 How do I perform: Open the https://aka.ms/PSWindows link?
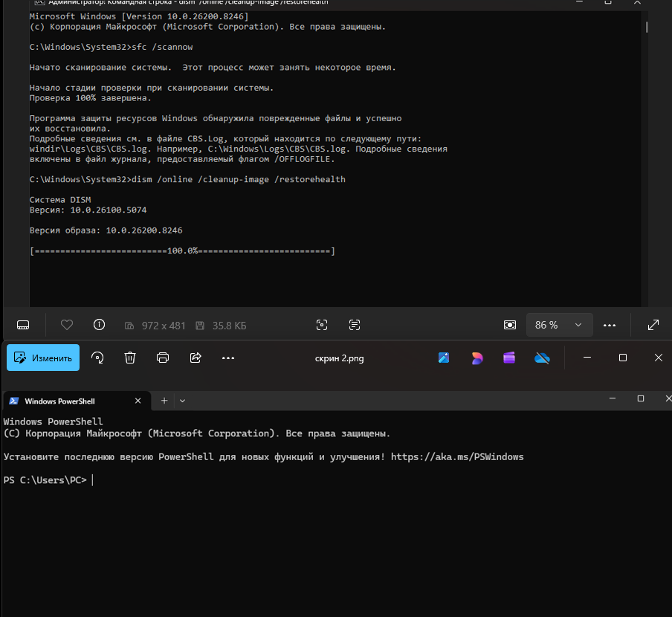click(457, 457)
